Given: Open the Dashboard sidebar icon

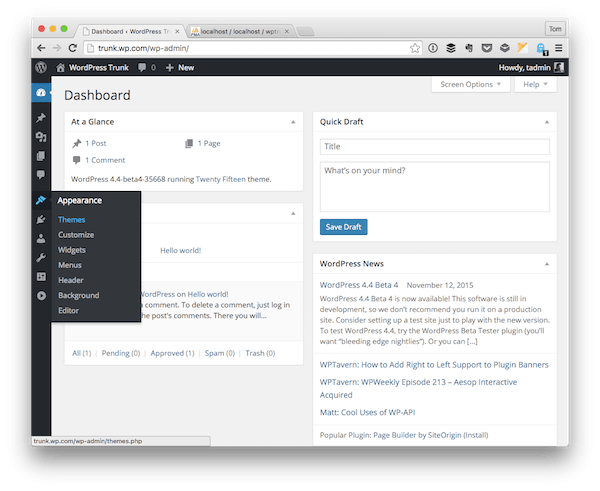Looking at the screenshot, I should pos(41,93).
